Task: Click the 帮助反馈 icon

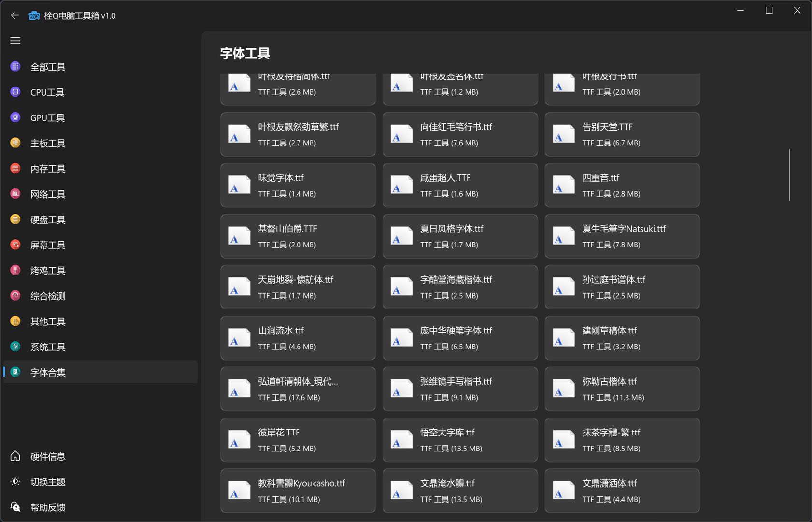Action: coord(15,507)
